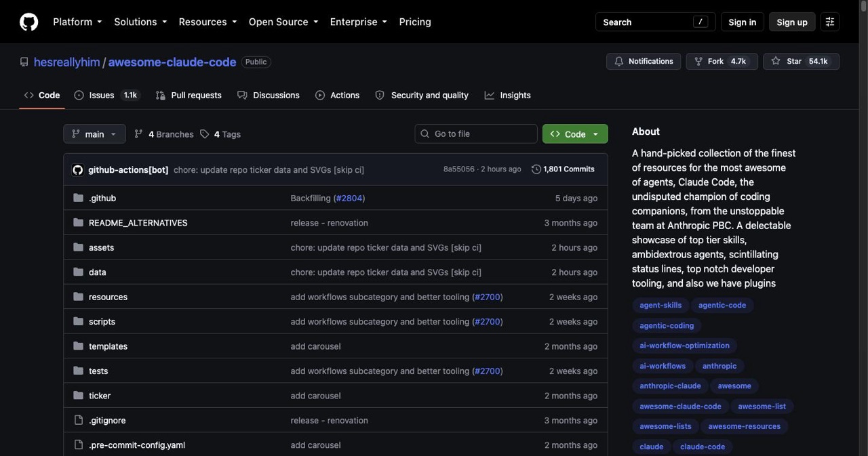This screenshot has height=456, width=868.
Task: Click the templates folder icon
Action: click(x=78, y=346)
